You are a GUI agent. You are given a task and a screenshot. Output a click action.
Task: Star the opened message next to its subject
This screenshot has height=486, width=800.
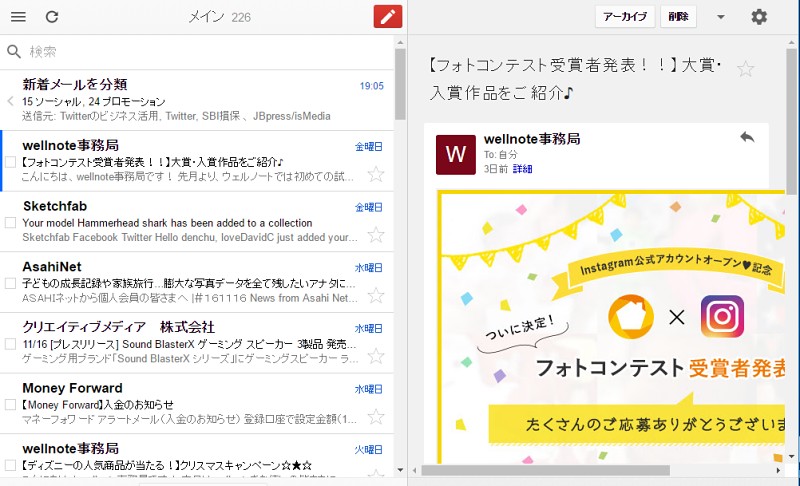tap(745, 68)
